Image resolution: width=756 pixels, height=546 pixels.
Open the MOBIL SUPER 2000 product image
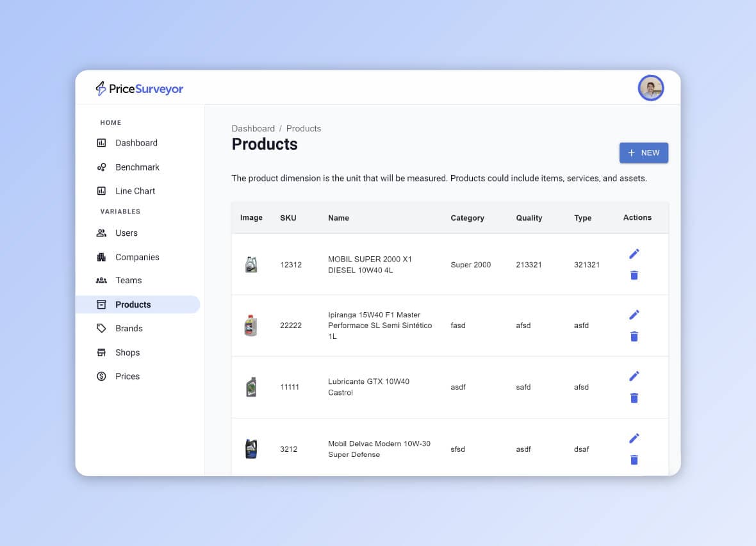(251, 265)
